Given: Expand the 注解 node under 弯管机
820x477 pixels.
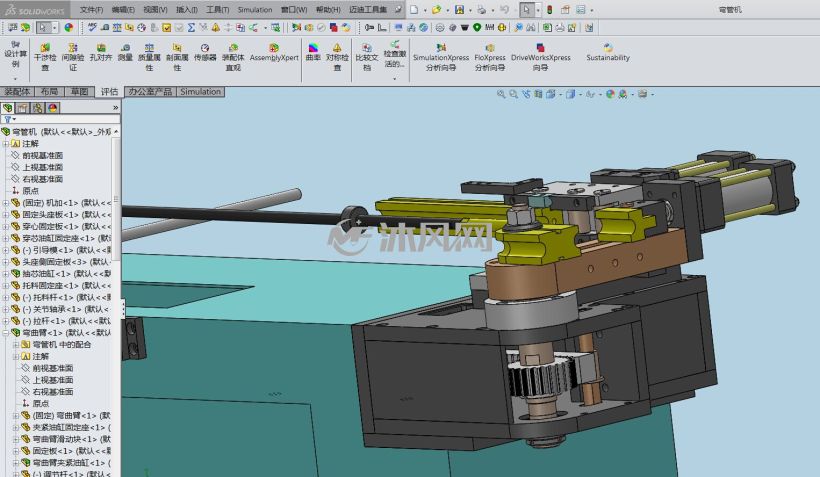Looking at the screenshot, I should tap(6, 143).
